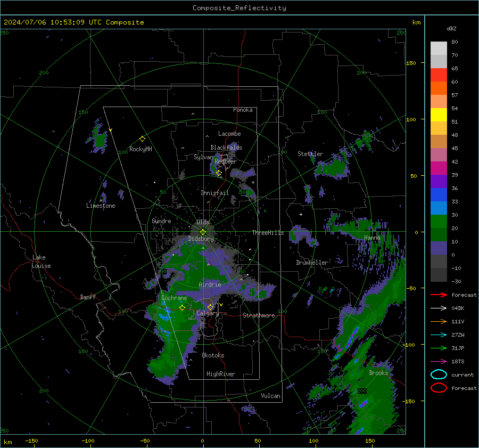Click the Calgary city label
Image resolution: width=479 pixels, height=448 pixels.
(x=208, y=313)
